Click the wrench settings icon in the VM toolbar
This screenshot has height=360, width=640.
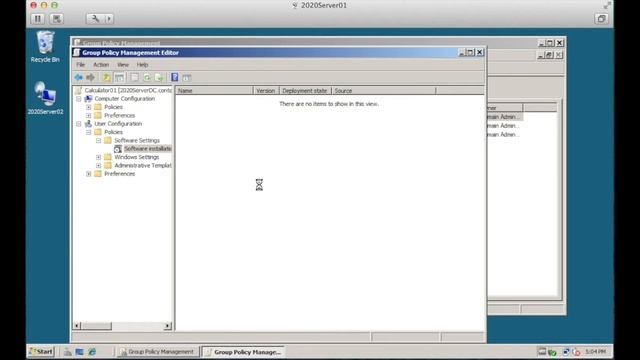pos(95,19)
